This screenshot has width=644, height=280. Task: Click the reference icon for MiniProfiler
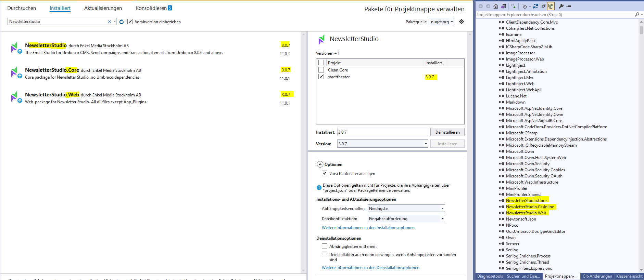(502, 188)
